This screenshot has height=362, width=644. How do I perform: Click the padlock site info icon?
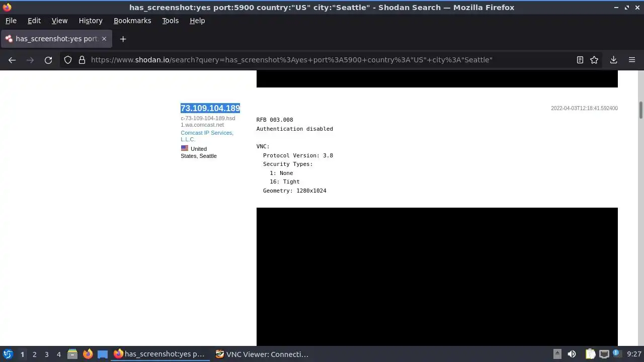[82, 60]
